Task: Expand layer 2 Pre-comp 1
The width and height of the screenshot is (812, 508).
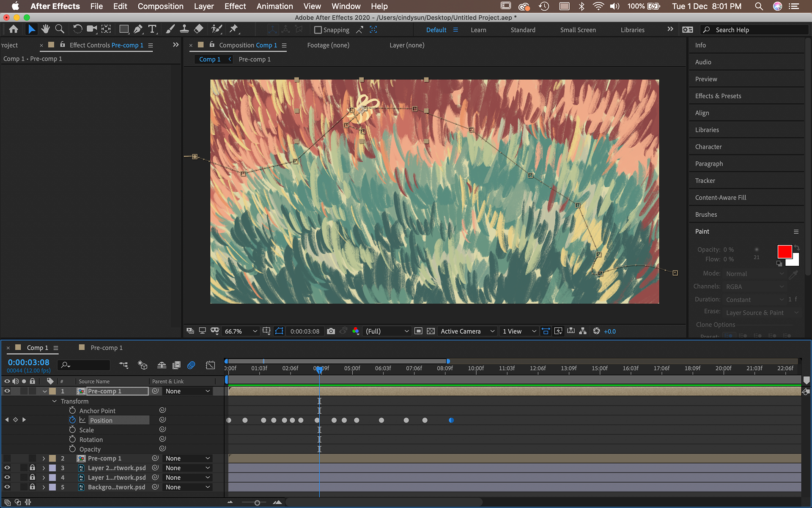Action: tap(44, 458)
